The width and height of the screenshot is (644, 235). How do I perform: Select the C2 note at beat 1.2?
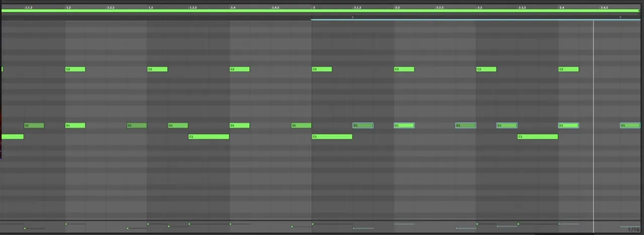coord(75,69)
